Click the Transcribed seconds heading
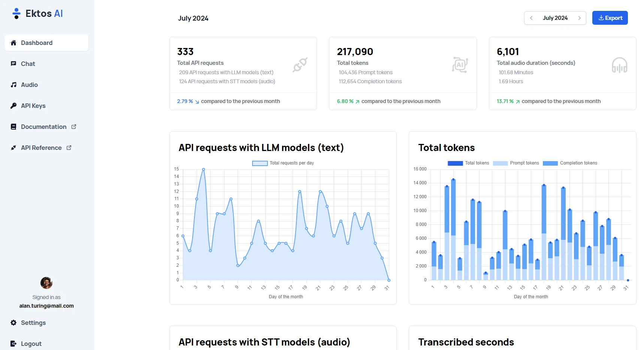The height and width of the screenshot is (350, 644). 466,342
